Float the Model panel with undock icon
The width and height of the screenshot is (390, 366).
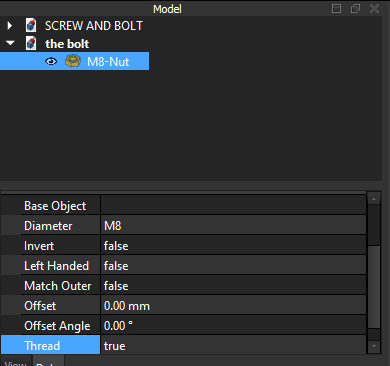click(355, 8)
